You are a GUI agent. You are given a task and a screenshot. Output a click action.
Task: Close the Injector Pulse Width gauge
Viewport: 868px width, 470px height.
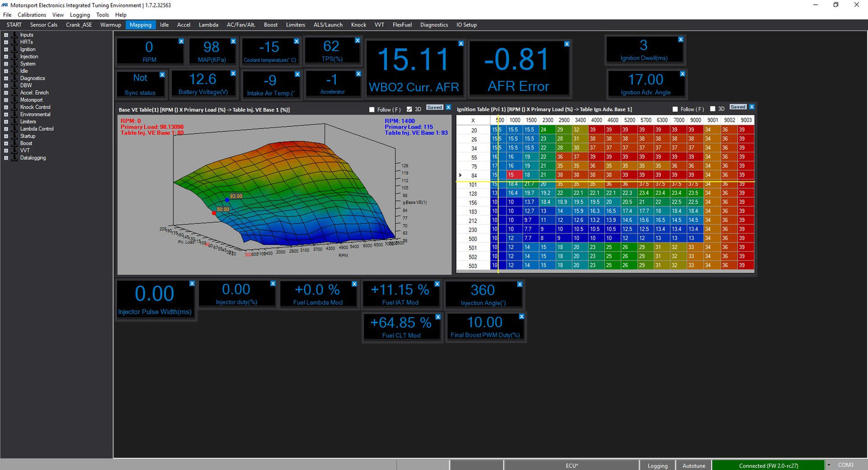click(x=192, y=283)
